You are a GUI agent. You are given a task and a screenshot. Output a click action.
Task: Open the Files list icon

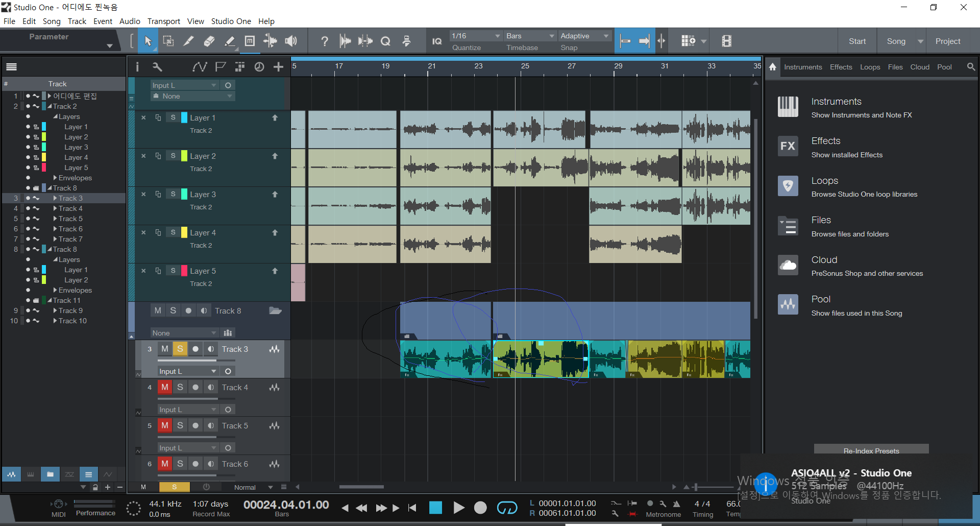click(788, 225)
